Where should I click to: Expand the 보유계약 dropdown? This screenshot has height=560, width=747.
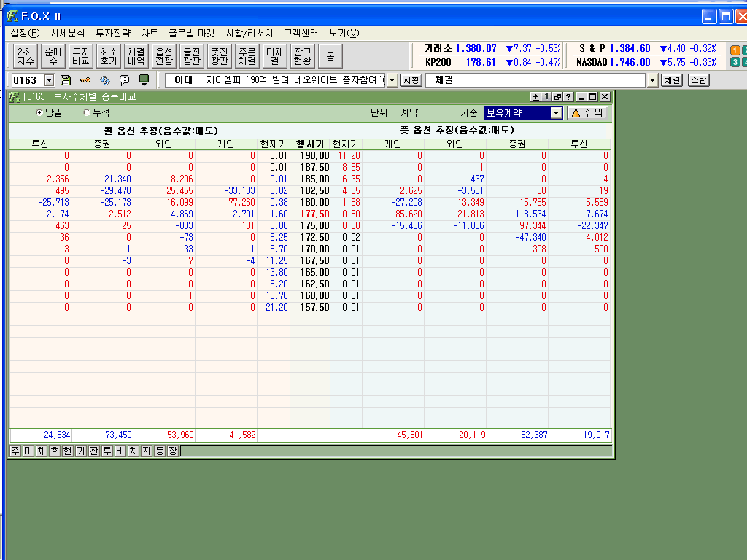pos(556,113)
